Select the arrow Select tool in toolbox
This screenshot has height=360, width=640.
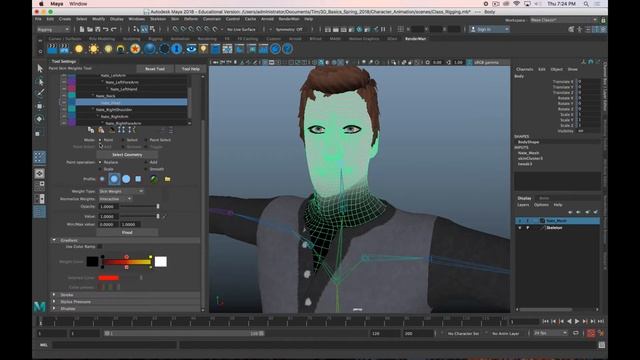tap(40, 68)
